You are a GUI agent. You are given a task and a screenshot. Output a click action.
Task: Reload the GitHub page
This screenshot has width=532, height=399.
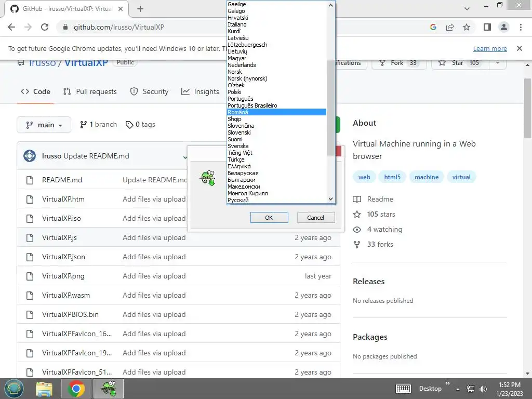45,27
